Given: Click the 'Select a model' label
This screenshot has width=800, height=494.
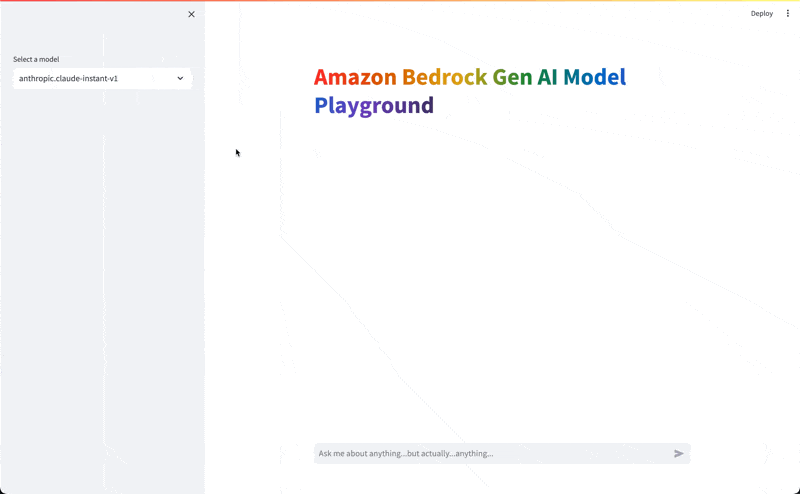Looking at the screenshot, I should click(x=36, y=59).
